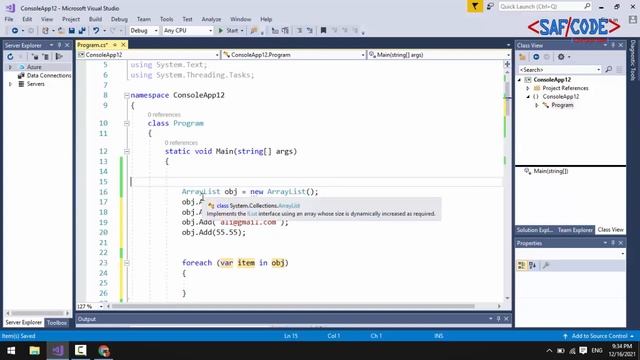The width and height of the screenshot is (640, 360).
Task: Click the feedback icon beside Quick Launch
Action: pyautogui.click(x=490, y=7)
